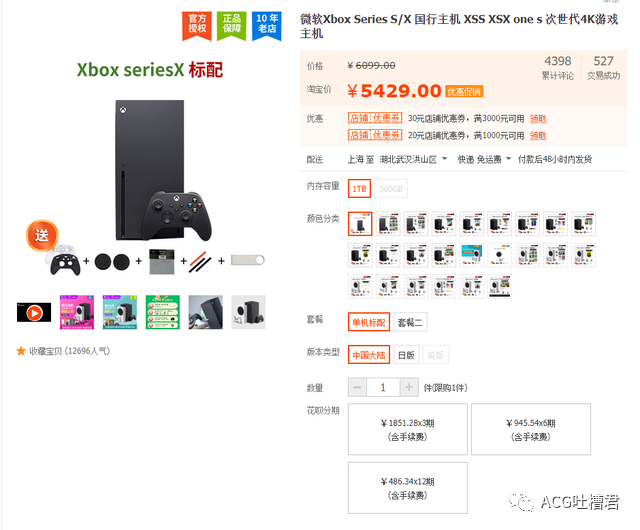The width and height of the screenshot is (640, 530).
Task: View the white and black consoles thumbnail
Action: [249, 312]
